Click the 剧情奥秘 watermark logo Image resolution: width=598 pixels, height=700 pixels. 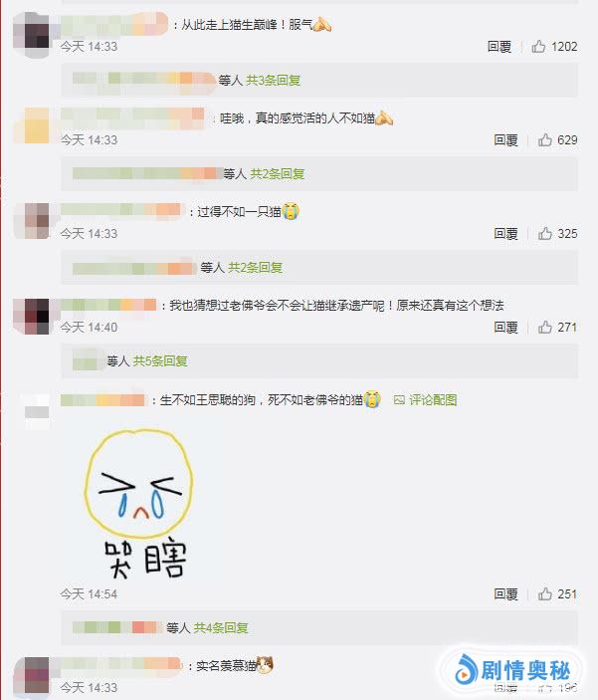click(x=512, y=670)
